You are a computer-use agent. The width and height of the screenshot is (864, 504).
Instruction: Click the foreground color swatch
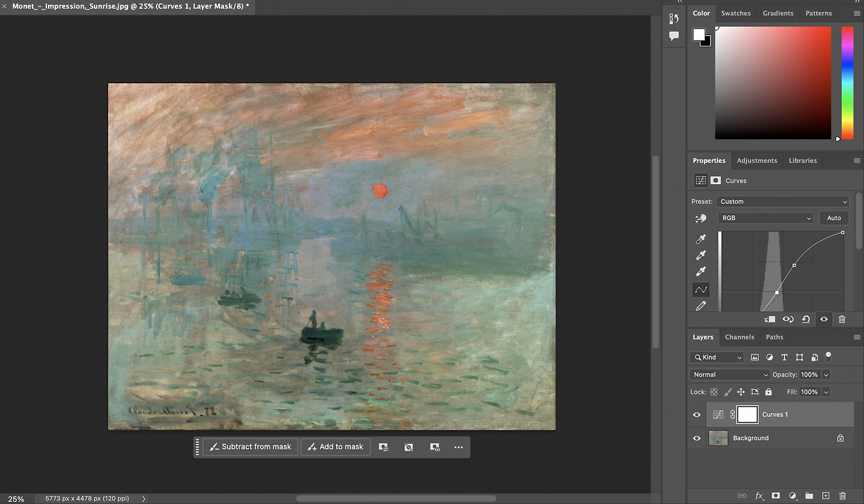[699, 34]
